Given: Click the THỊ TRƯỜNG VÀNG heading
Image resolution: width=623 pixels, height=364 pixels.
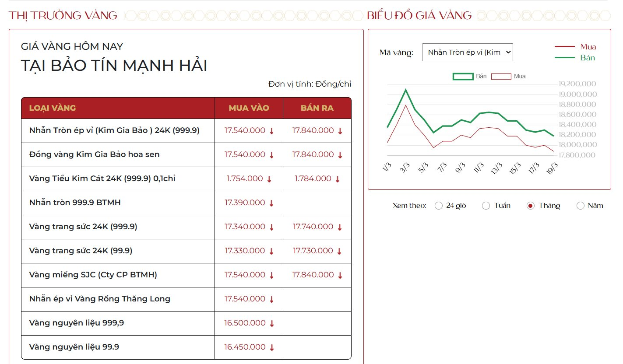Looking at the screenshot, I should [63, 15].
